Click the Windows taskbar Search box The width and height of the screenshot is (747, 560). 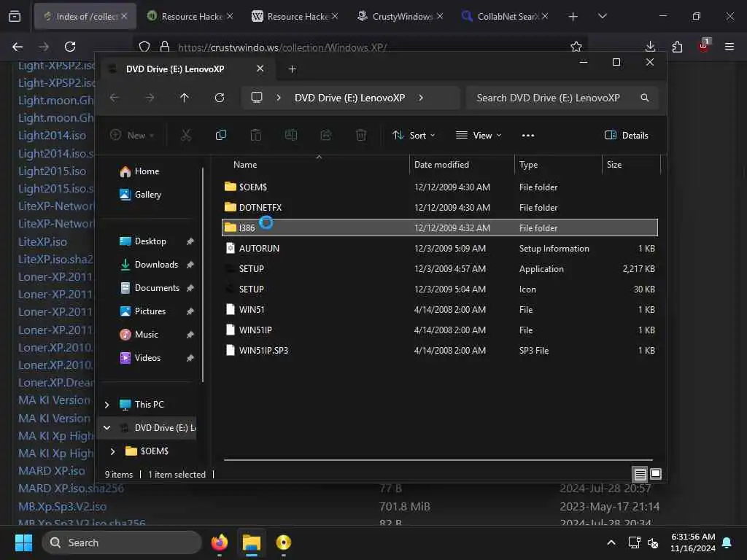pos(122,542)
